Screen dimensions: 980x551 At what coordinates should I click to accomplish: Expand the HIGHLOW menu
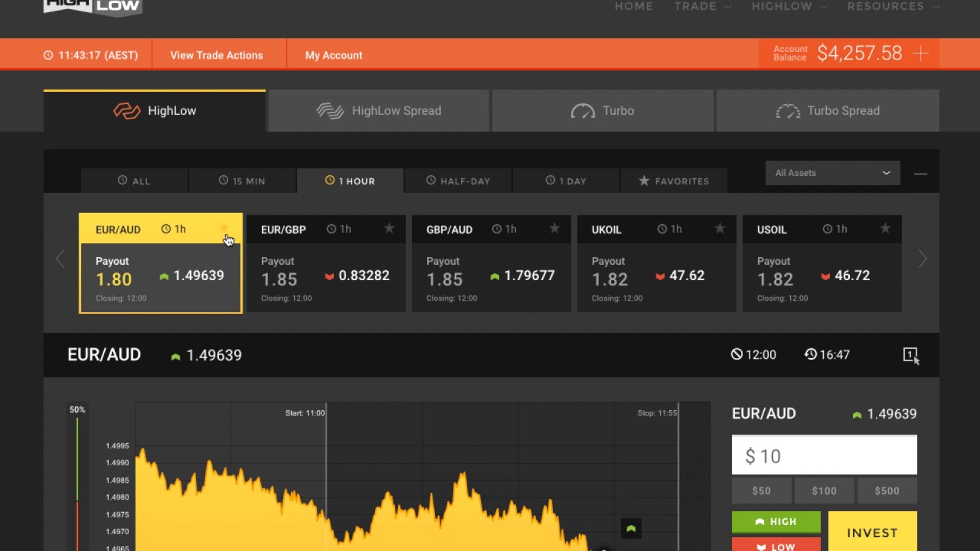point(789,6)
